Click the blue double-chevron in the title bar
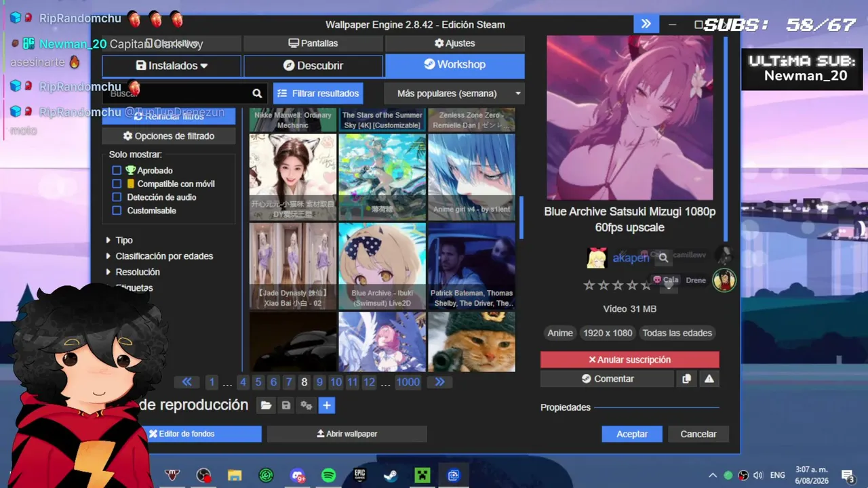The height and width of the screenshot is (488, 868). [646, 24]
